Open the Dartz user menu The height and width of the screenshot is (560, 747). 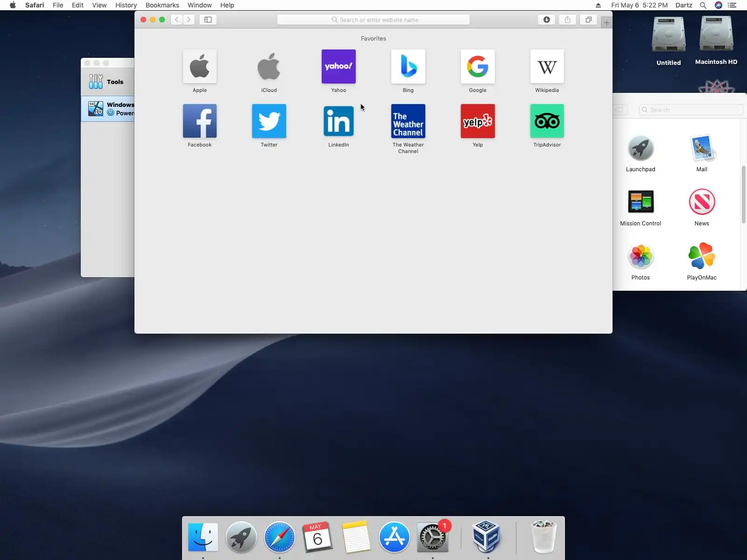(x=684, y=5)
